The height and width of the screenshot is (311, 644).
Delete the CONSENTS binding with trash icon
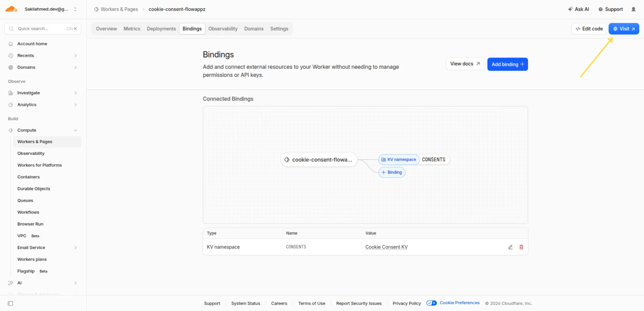(x=521, y=247)
